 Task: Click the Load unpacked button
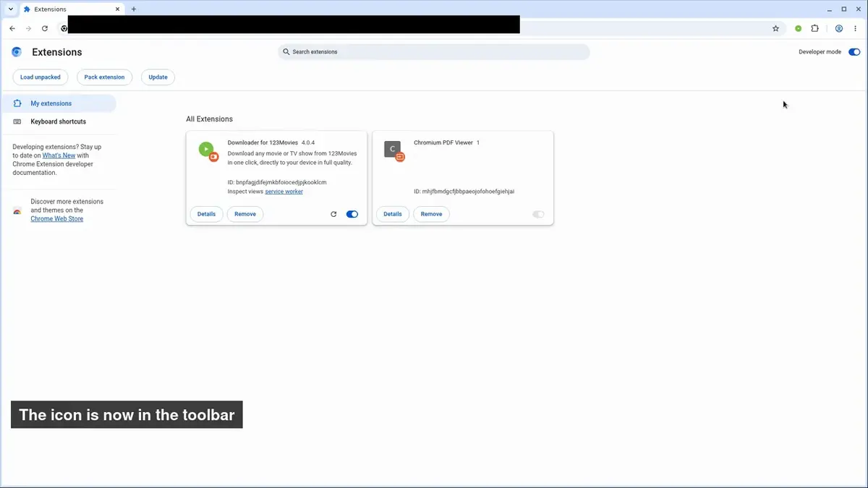41,77
